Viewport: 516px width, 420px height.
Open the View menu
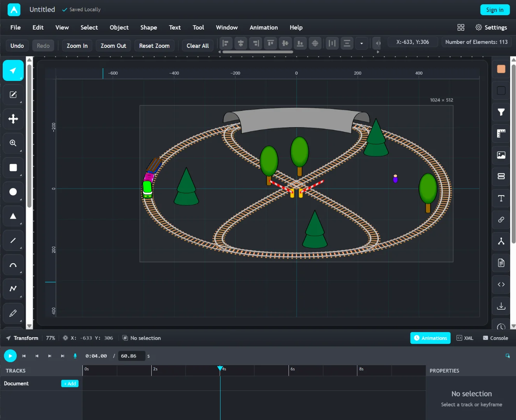(62, 27)
